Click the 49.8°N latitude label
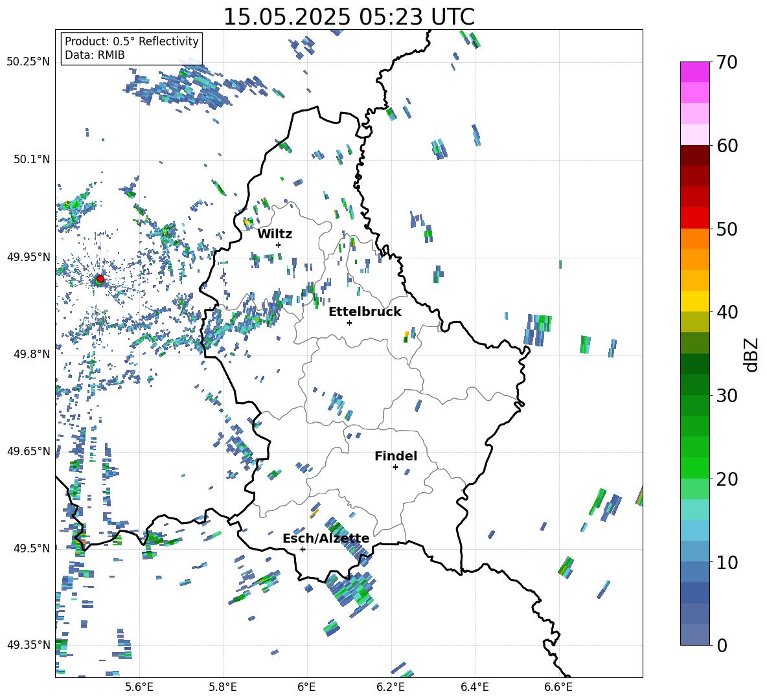This screenshot has width=767, height=700. pos(32,354)
